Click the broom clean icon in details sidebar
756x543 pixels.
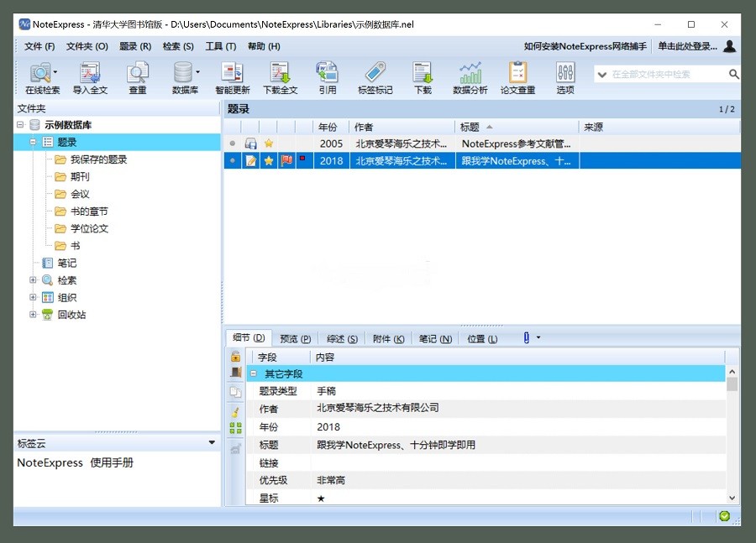[x=236, y=411]
